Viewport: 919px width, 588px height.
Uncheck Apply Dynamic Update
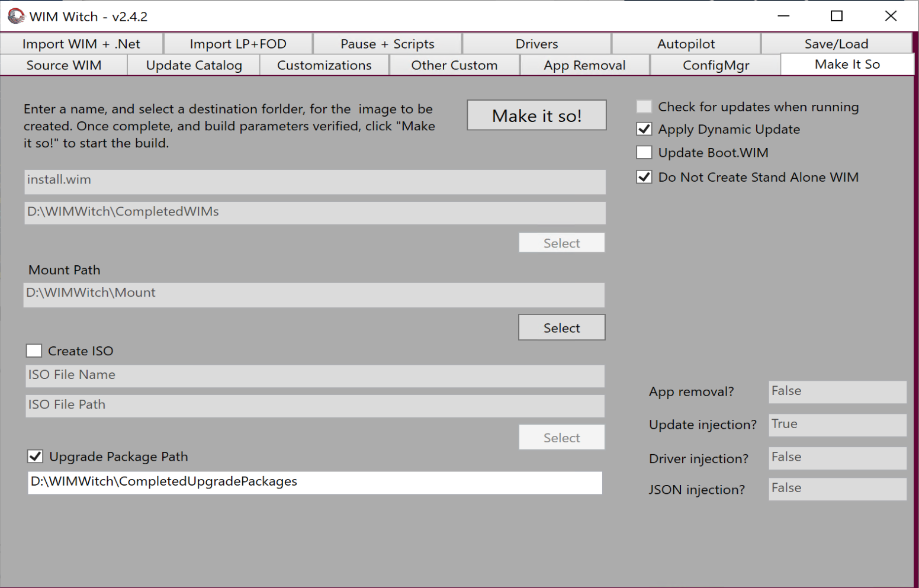pyautogui.click(x=644, y=129)
